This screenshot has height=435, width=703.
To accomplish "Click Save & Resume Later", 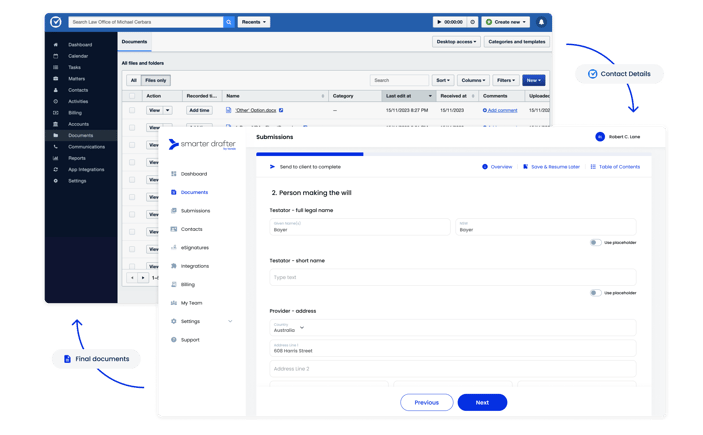I will 551,166.
